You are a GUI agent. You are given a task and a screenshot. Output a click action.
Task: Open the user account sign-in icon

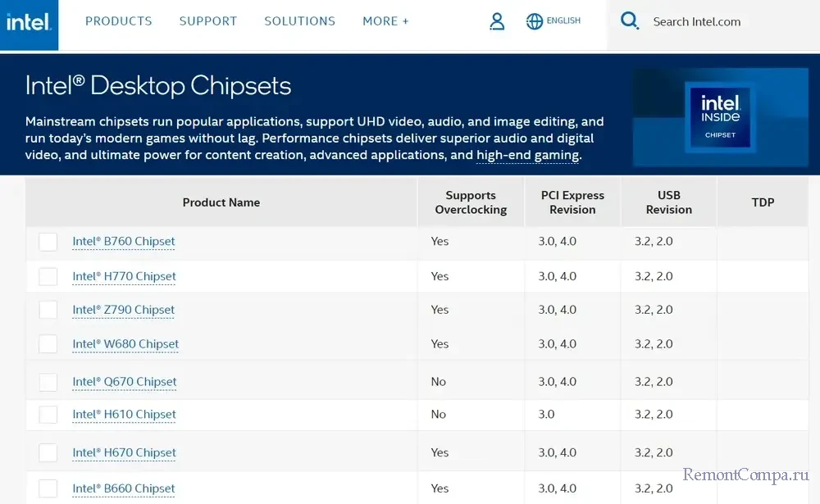pos(497,22)
